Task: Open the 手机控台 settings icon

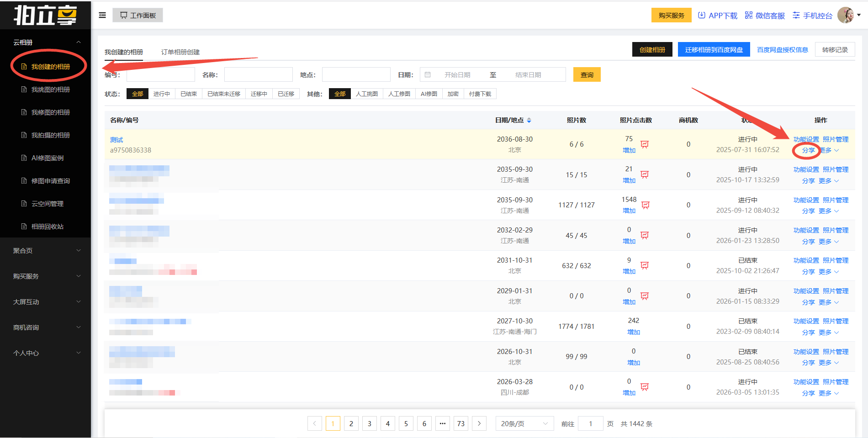Action: [796, 15]
